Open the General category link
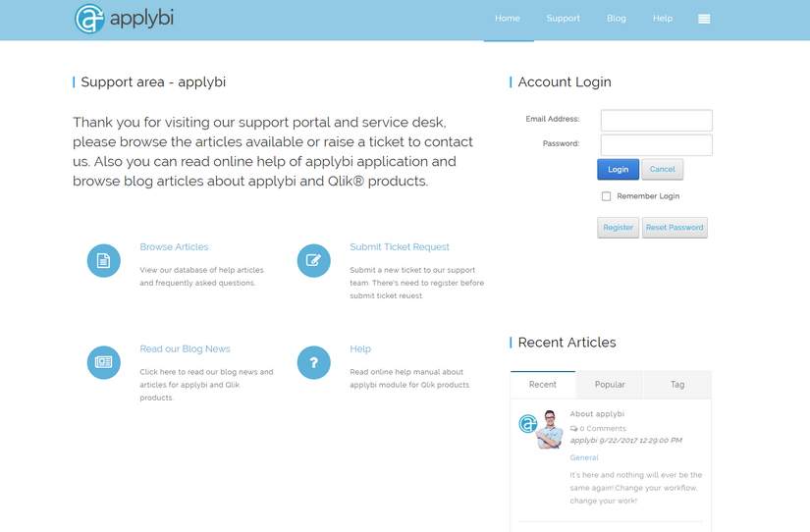 (584, 457)
